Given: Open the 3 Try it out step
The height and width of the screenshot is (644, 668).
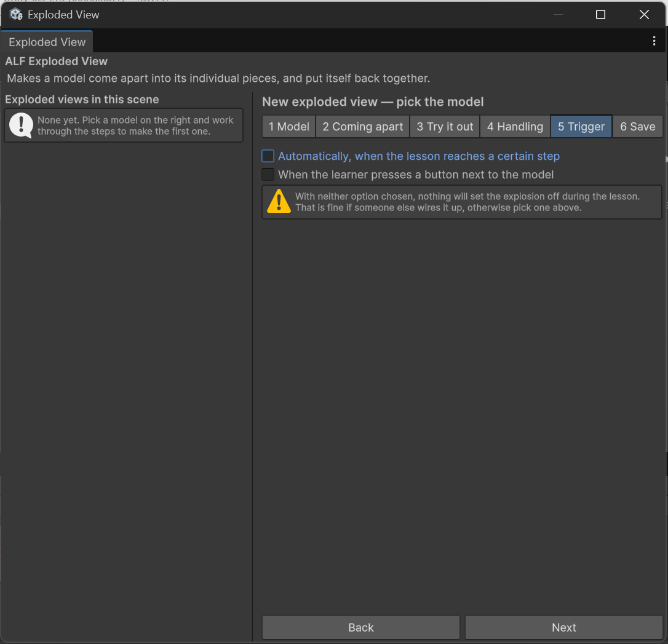Looking at the screenshot, I should 445,127.
